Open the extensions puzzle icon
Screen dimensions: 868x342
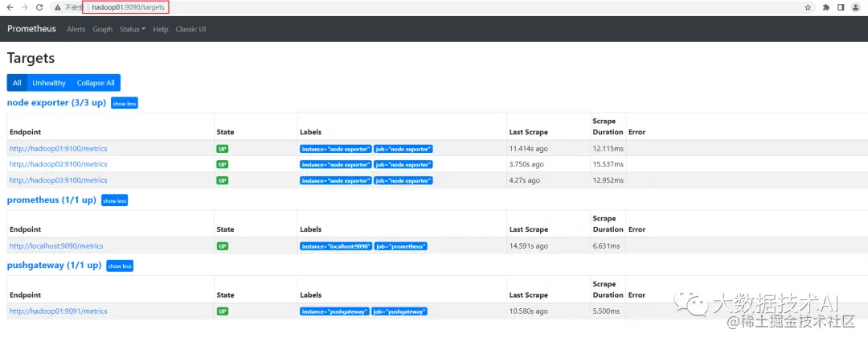(826, 8)
